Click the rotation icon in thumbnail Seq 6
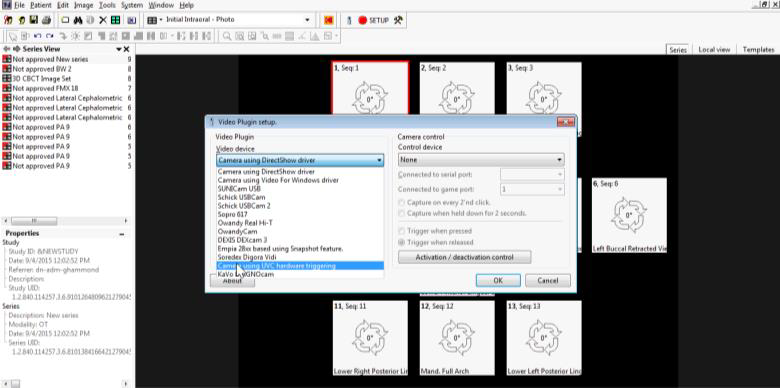 [x=629, y=215]
